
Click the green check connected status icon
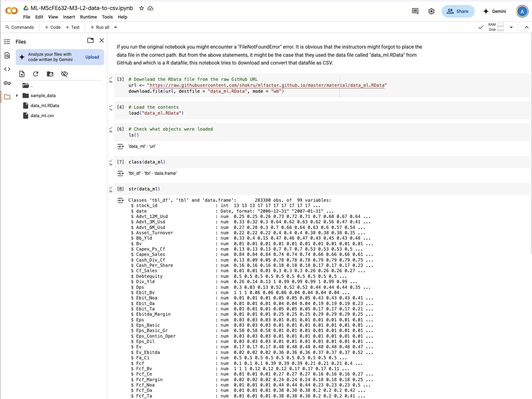pos(481,27)
